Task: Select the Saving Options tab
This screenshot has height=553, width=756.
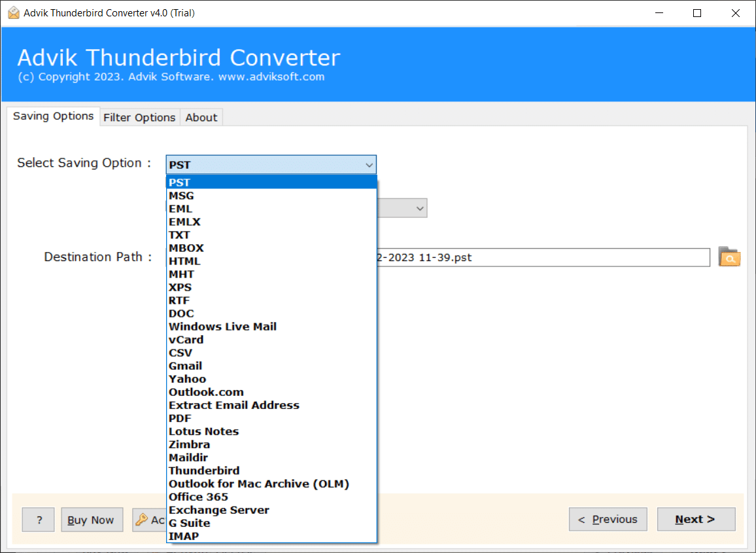Action: point(54,116)
